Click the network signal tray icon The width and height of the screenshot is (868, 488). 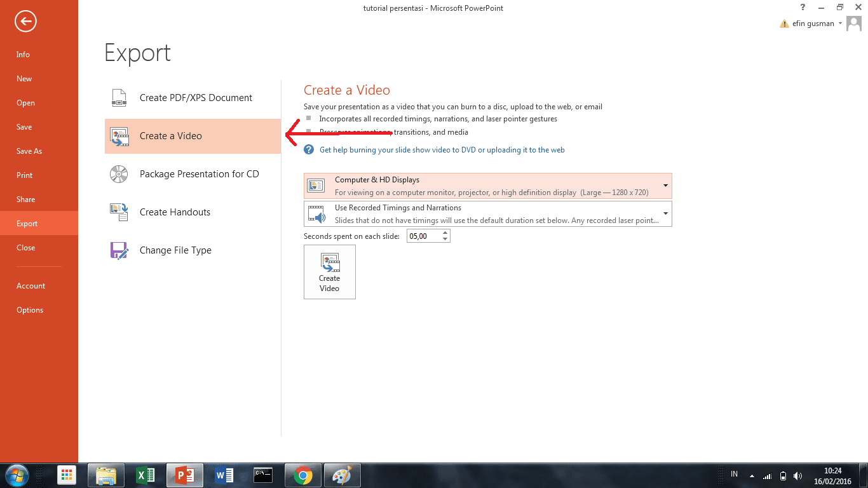(768, 476)
